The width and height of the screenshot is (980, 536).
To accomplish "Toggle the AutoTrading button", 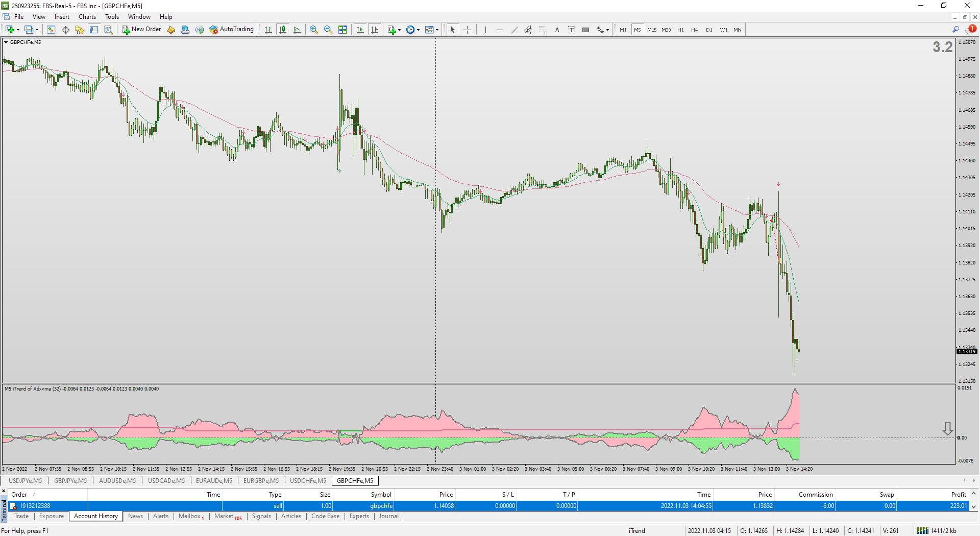I will pos(231,30).
